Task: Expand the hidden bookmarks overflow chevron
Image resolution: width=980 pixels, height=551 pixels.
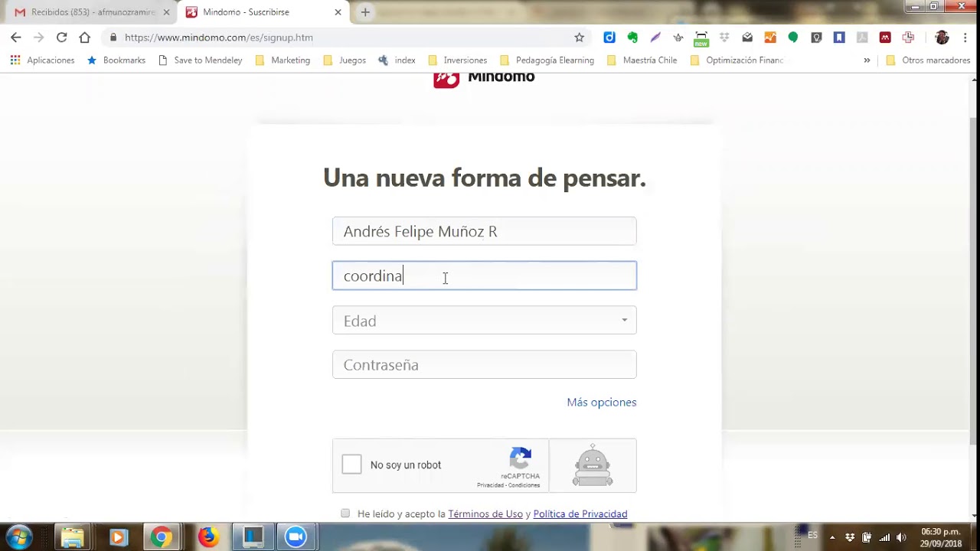Action: pos(867,60)
